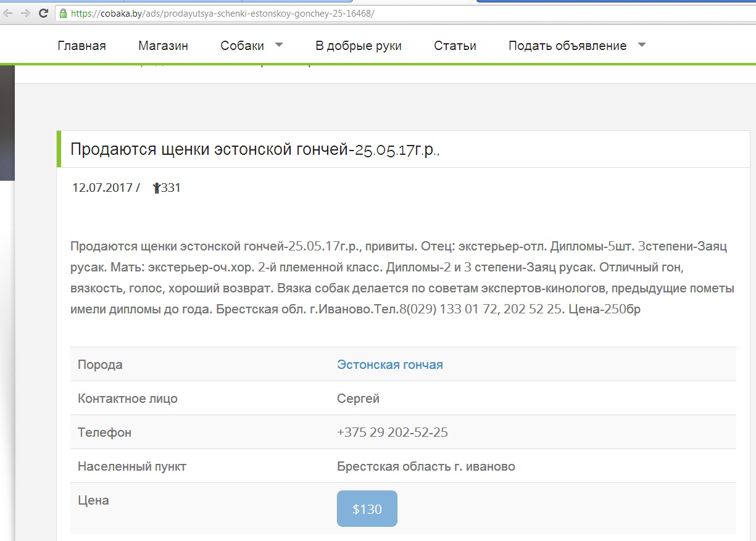Reload the page with the refresh icon
This screenshot has width=756, height=541.
43,13
